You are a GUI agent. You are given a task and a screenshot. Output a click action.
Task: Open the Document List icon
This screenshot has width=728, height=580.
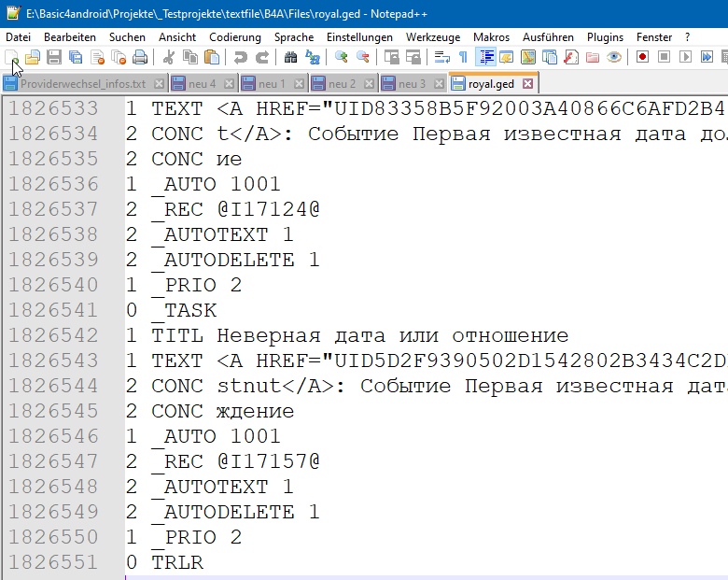click(550, 57)
